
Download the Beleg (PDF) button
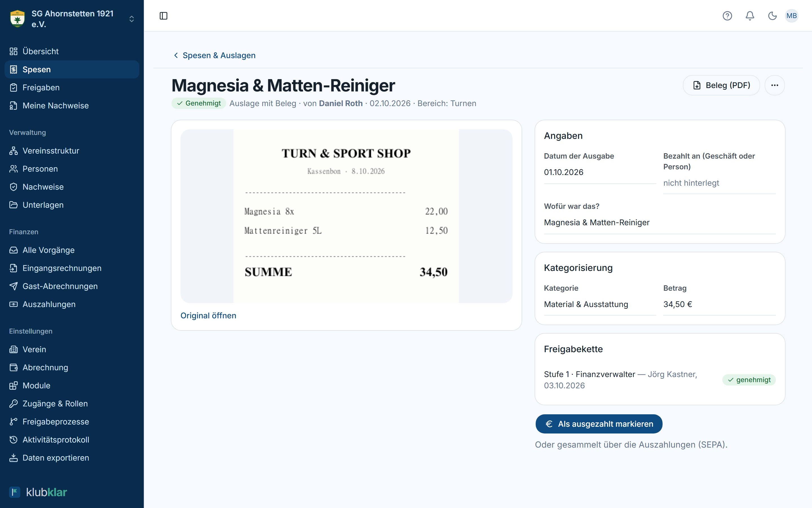(721, 85)
